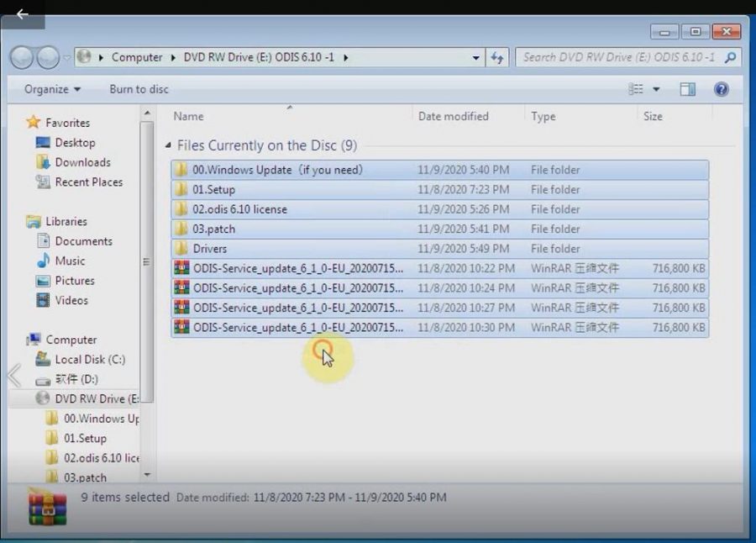Open 02.odis 6.10 license in sidebar tree
Image resolution: width=756 pixels, height=543 pixels.
[x=102, y=458]
